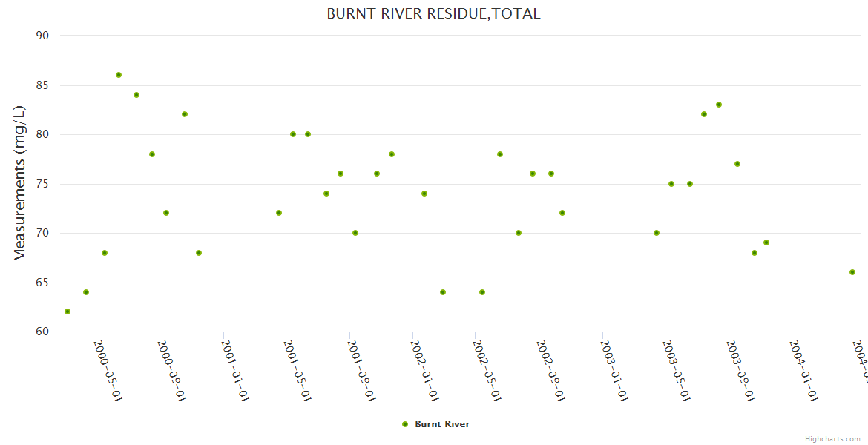Select the 84 mg/L data point
The width and height of the screenshot is (868, 445).
point(137,95)
